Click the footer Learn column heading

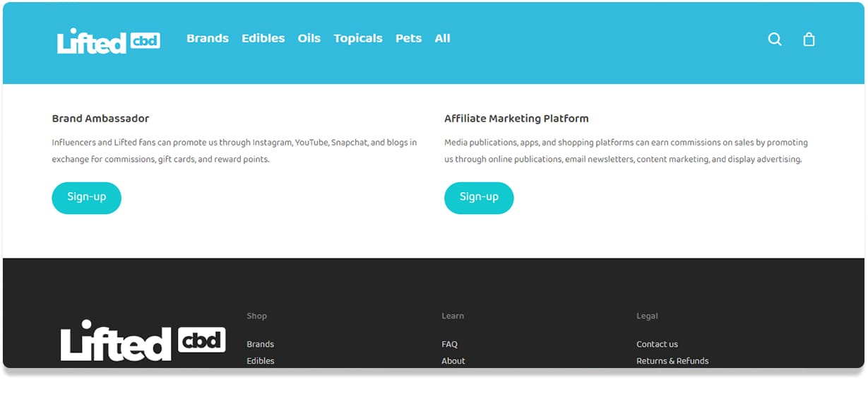tap(453, 316)
